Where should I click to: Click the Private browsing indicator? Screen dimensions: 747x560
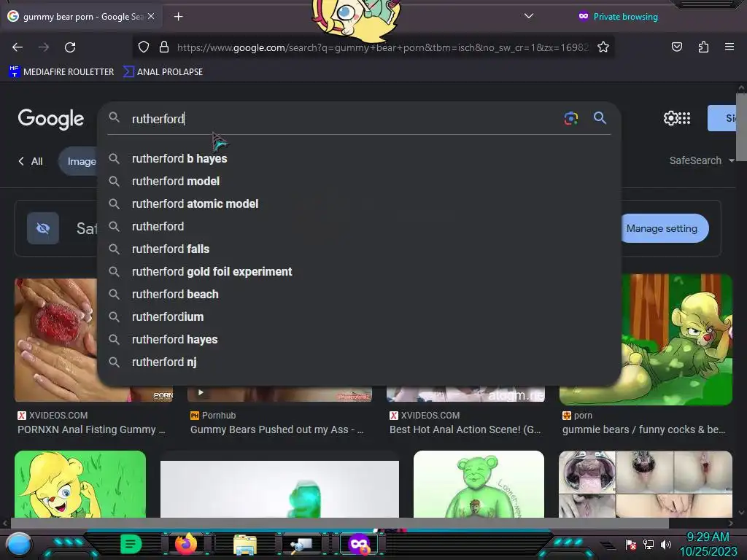619,17
